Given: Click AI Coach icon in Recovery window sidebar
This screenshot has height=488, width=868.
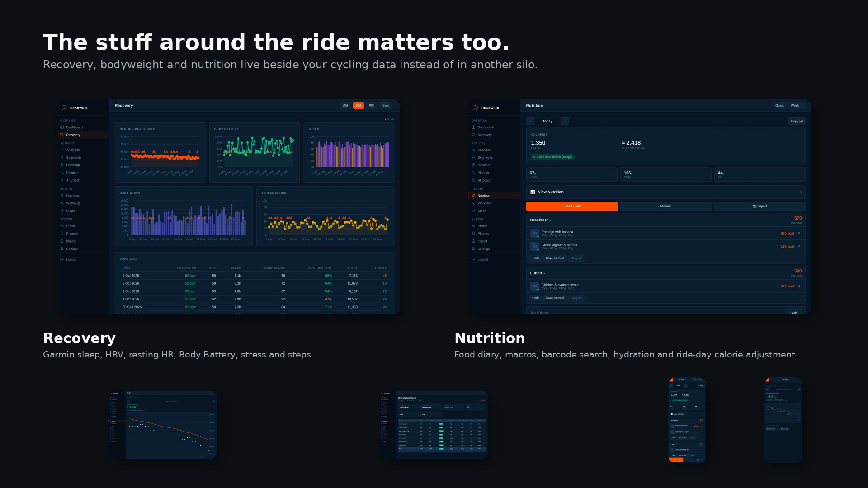Looking at the screenshot, I should [x=62, y=180].
